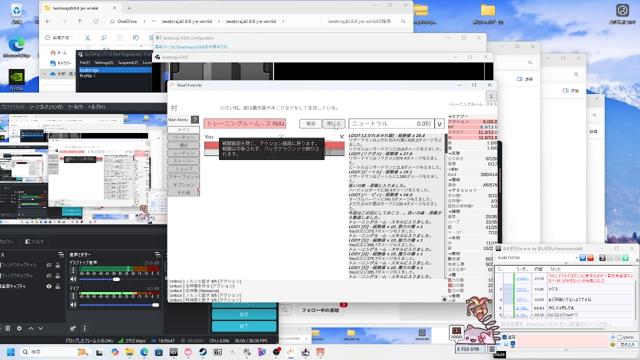Click the bottom cyan Exit button in OBS
640x360 pixels.
click(244, 326)
